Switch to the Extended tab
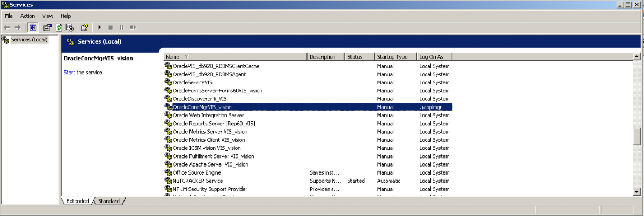 (x=77, y=201)
